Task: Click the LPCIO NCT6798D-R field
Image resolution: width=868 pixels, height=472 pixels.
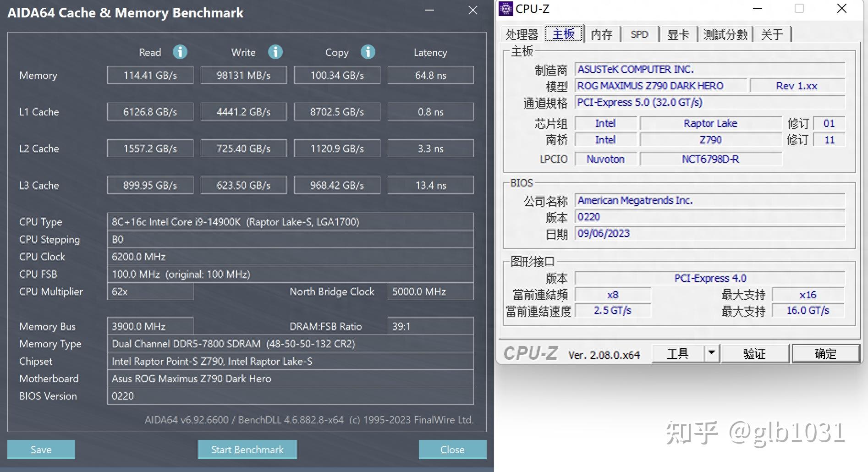Action: (711, 159)
